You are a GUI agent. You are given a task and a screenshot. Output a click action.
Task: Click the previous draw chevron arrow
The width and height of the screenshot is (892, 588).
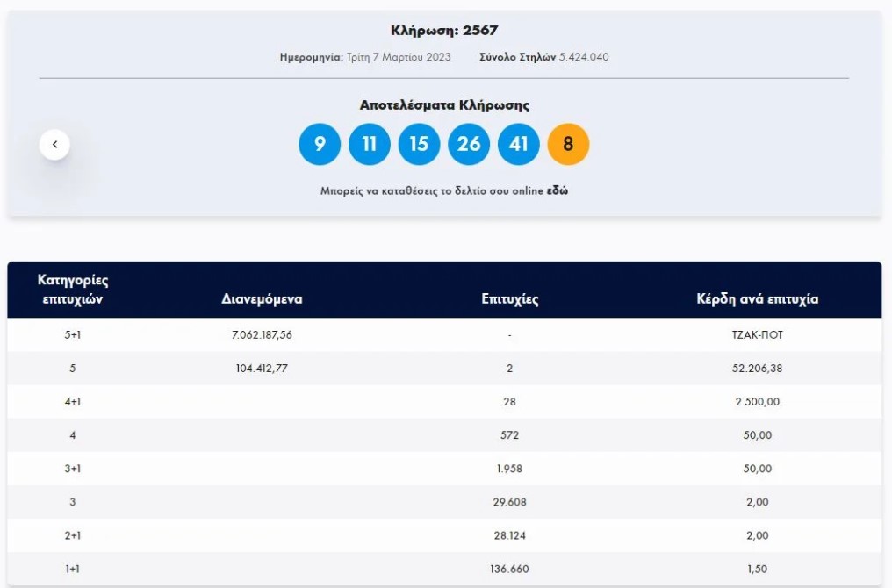pyautogui.click(x=54, y=143)
